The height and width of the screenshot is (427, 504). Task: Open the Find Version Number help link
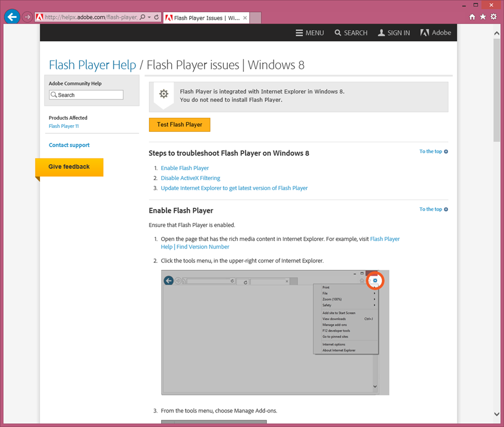[203, 247]
